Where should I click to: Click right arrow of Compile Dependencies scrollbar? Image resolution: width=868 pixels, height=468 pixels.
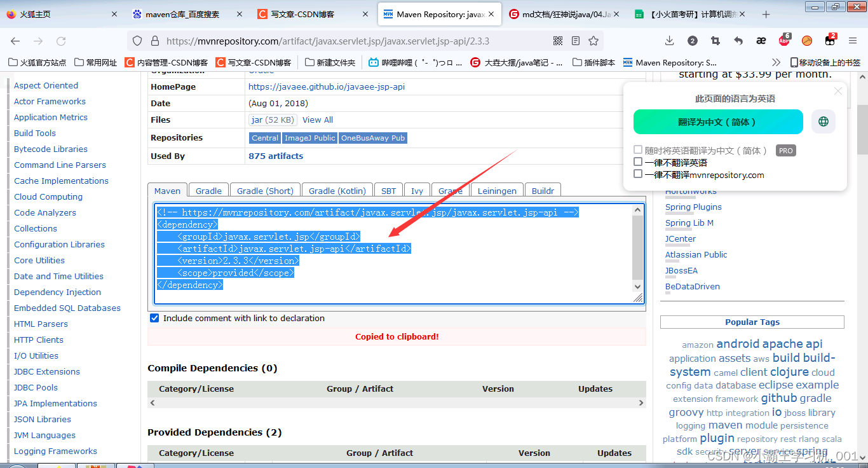pyautogui.click(x=641, y=403)
